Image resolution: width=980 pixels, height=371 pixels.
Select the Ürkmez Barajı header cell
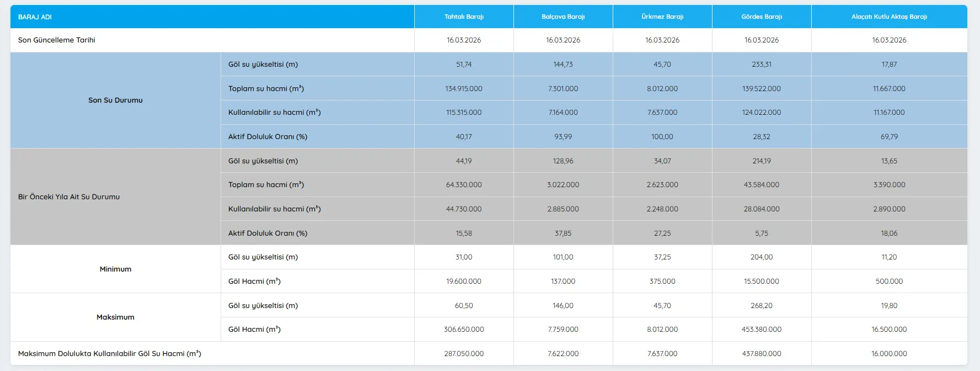coord(662,17)
